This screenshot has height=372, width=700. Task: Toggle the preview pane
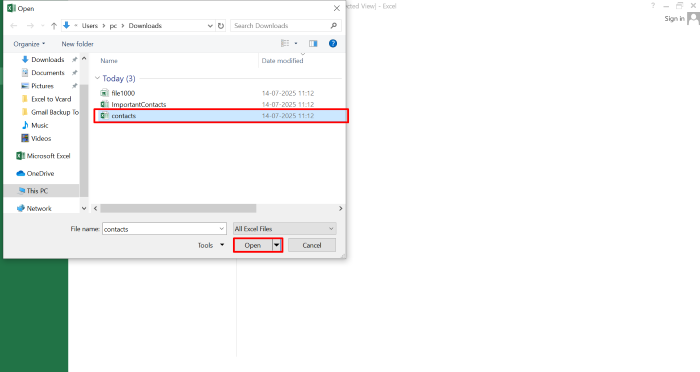tap(313, 43)
